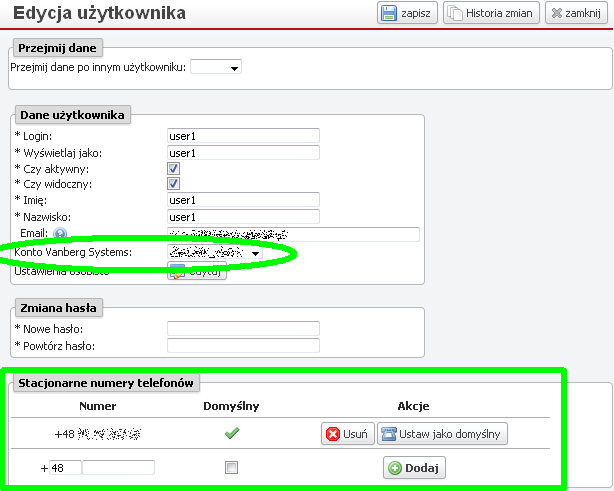The image size is (614, 491).
Task: Click the new phone number field after prefix
Action: (x=118, y=468)
